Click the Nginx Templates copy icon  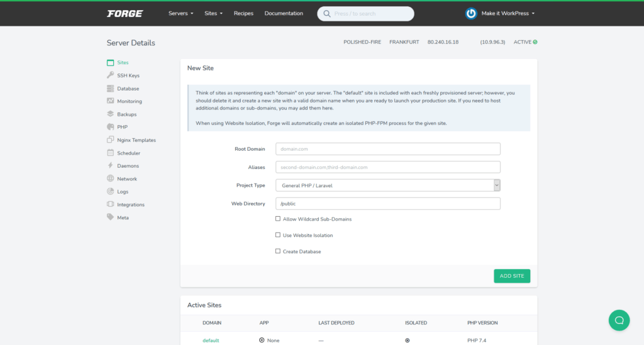pyautogui.click(x=110, y=140)
